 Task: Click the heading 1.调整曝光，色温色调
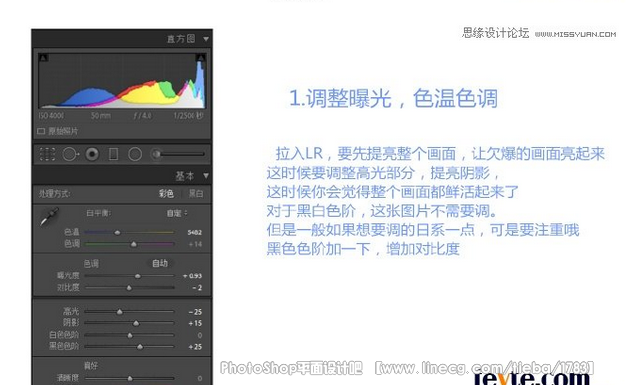point(393,98)
